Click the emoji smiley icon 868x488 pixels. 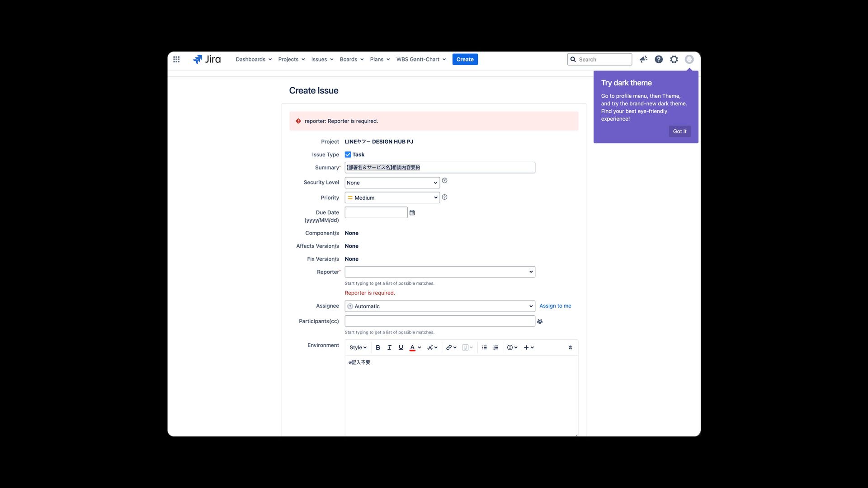pos(510,347)
